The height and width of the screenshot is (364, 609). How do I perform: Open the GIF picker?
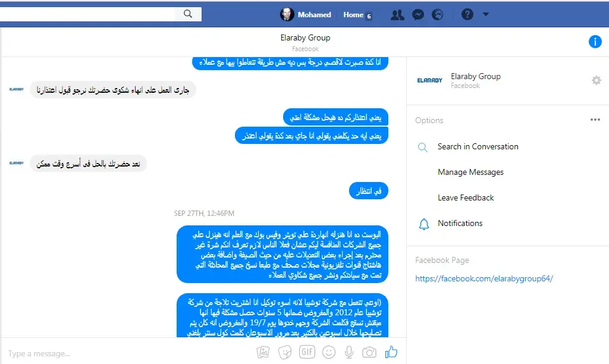click(x=307, y=352)
